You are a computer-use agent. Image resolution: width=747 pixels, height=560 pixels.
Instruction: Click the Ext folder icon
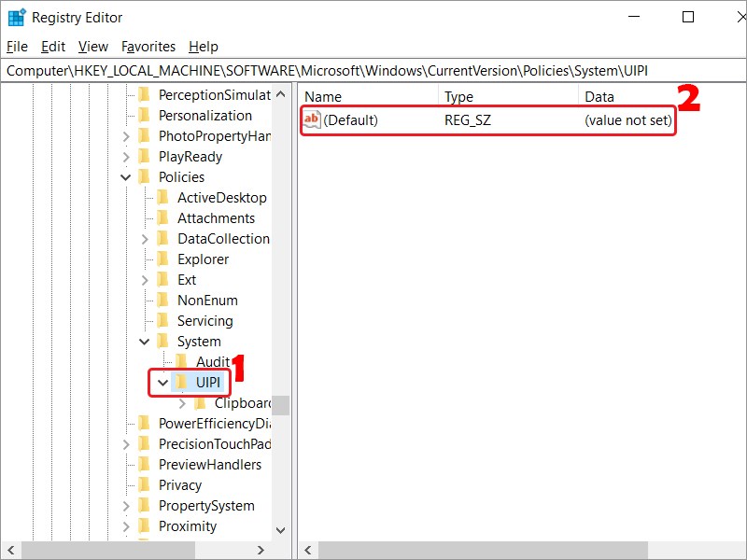(162, 279)
